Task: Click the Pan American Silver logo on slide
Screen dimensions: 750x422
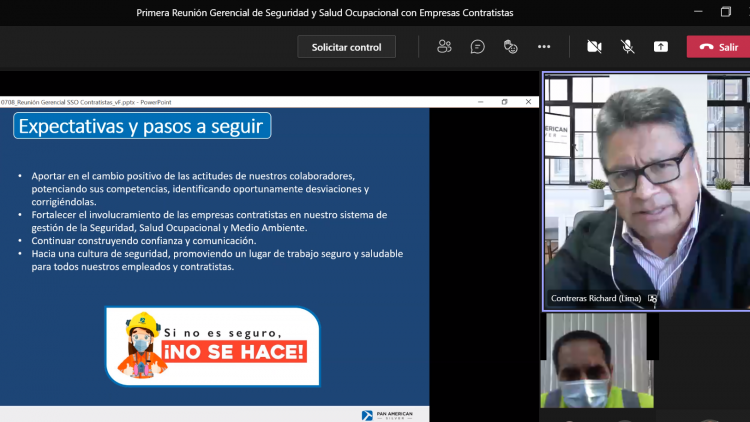Action: pos(393,415)
